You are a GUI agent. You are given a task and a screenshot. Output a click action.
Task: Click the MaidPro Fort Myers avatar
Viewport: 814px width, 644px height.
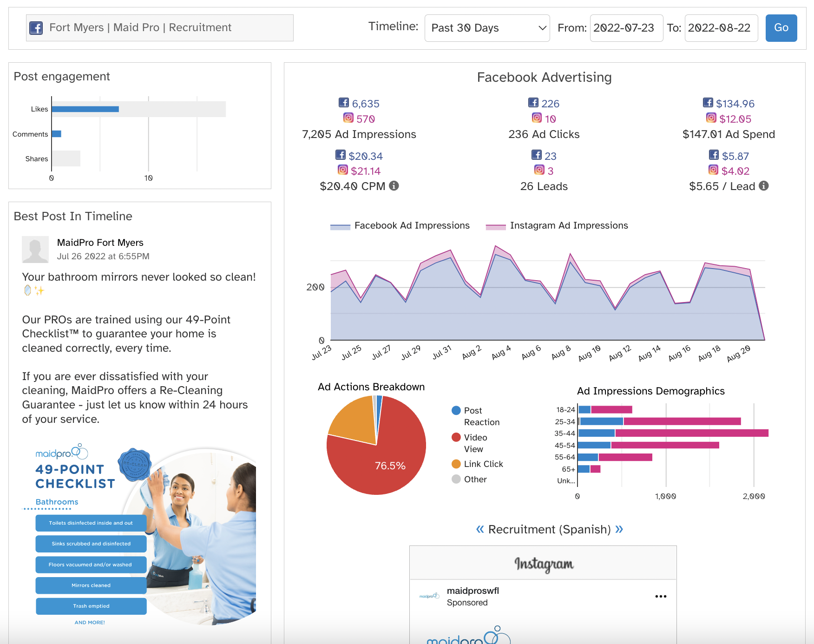pyautogui.click(x=35, y=250)
